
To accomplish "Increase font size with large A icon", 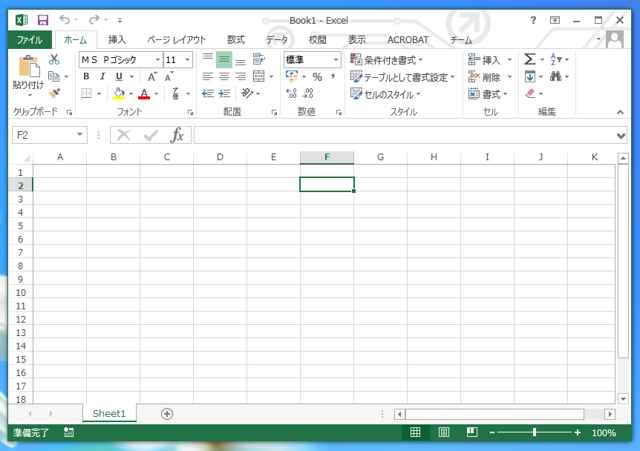I will pos(152,77).
